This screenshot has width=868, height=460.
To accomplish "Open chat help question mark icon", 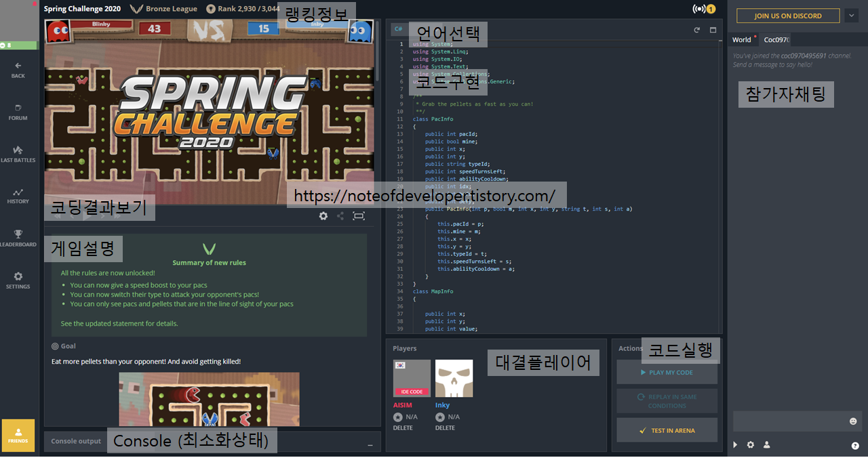I will [855, 445].
